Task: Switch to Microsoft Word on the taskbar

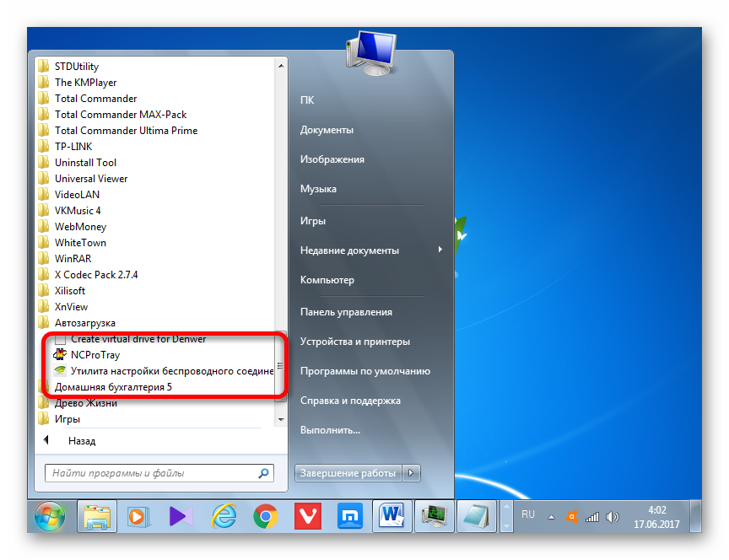Action: [392, 516]
